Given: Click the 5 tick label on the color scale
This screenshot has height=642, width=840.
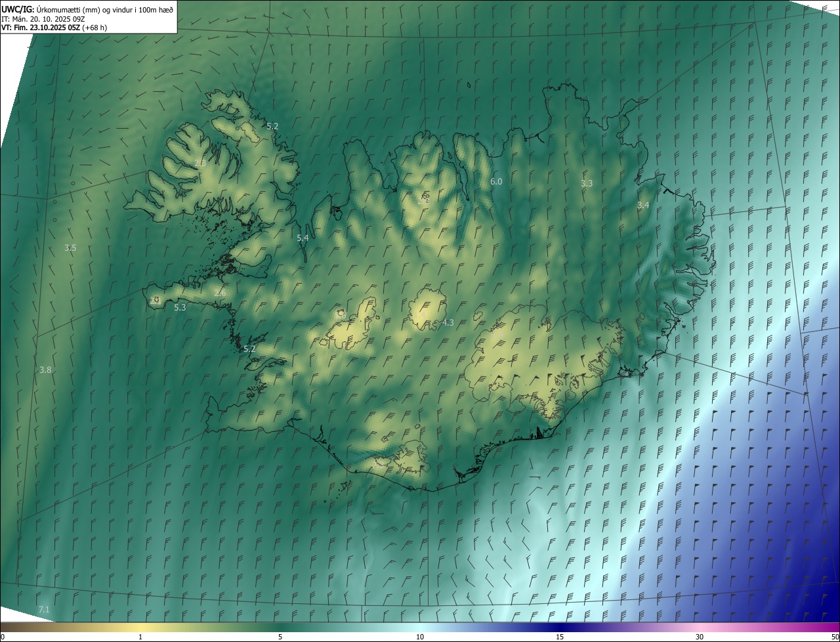Looking at the screenshot, I should coord(280,637).
